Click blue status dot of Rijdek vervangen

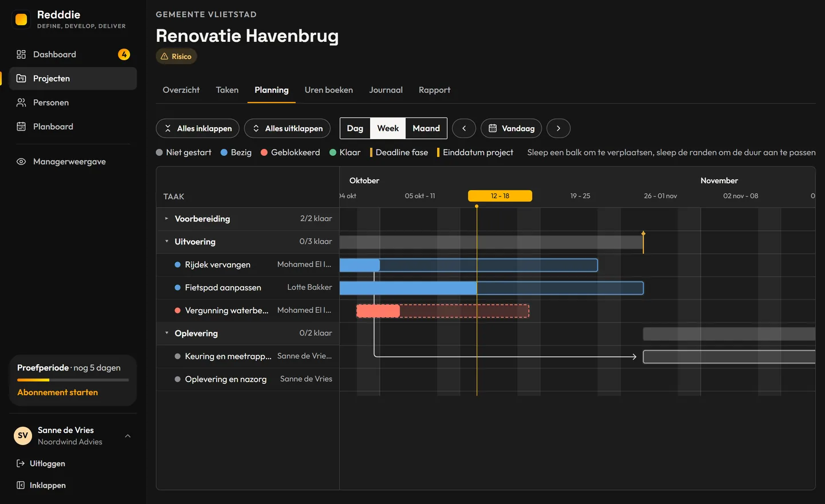178,265
